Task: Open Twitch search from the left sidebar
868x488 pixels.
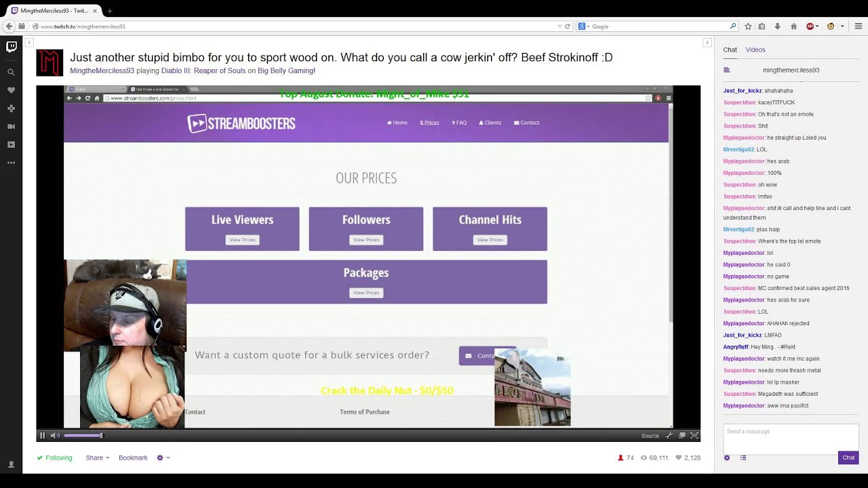Action: (11, 72)
